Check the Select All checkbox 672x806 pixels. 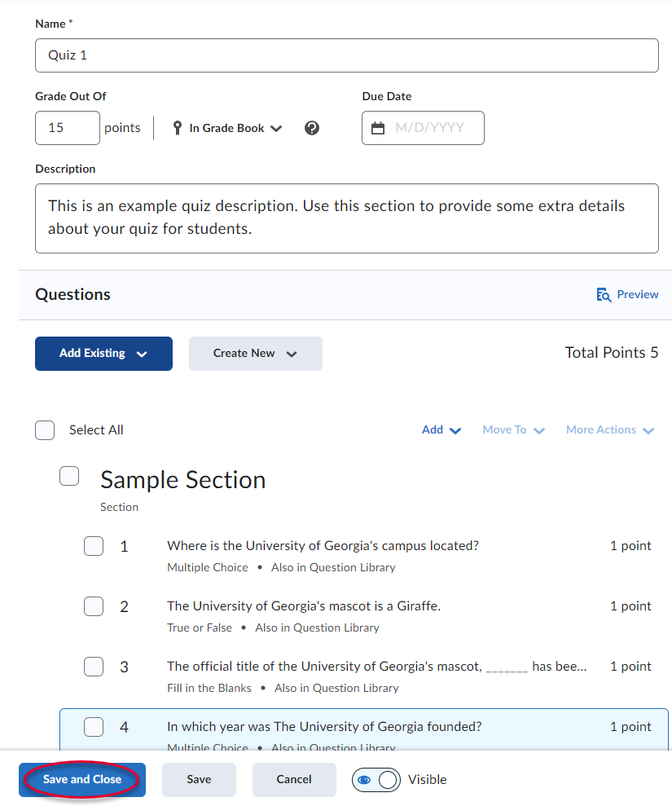coord(45,430)
